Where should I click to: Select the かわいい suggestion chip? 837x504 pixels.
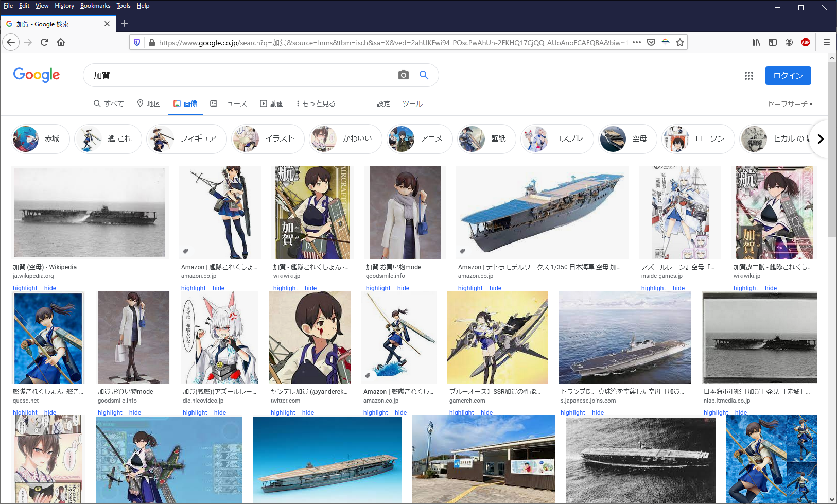click(345, 138)
